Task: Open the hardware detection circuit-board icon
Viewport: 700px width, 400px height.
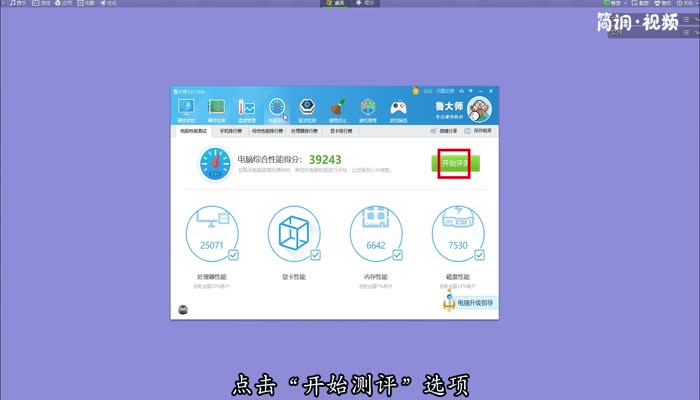Action: (x=216, y=108)
